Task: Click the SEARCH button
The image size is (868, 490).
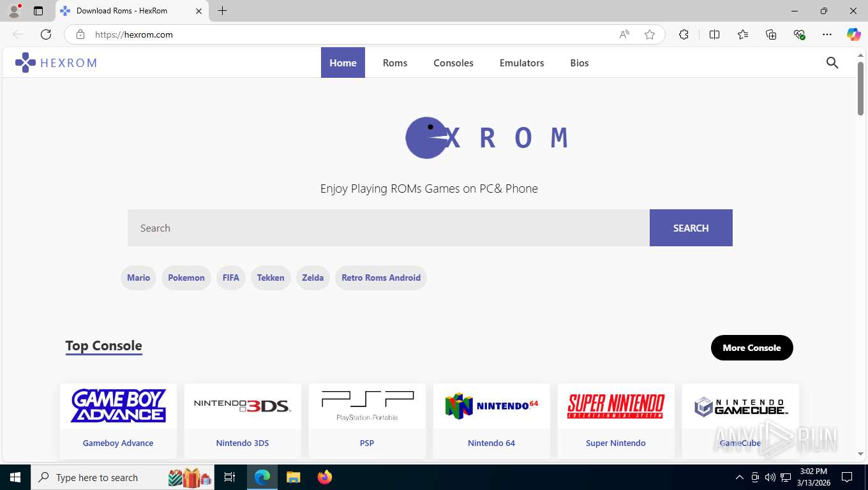Action: click(x=691, y=228)
